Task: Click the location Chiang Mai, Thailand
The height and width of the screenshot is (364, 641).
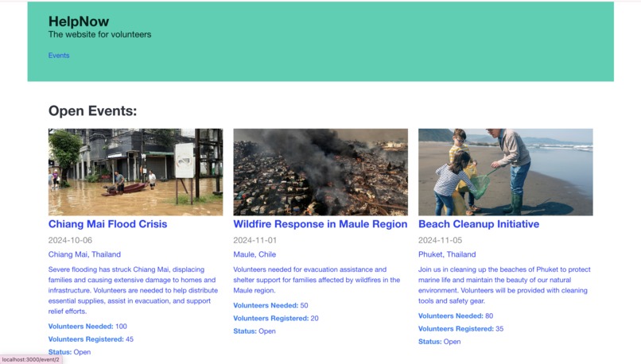Action: (x=84, y=254)
